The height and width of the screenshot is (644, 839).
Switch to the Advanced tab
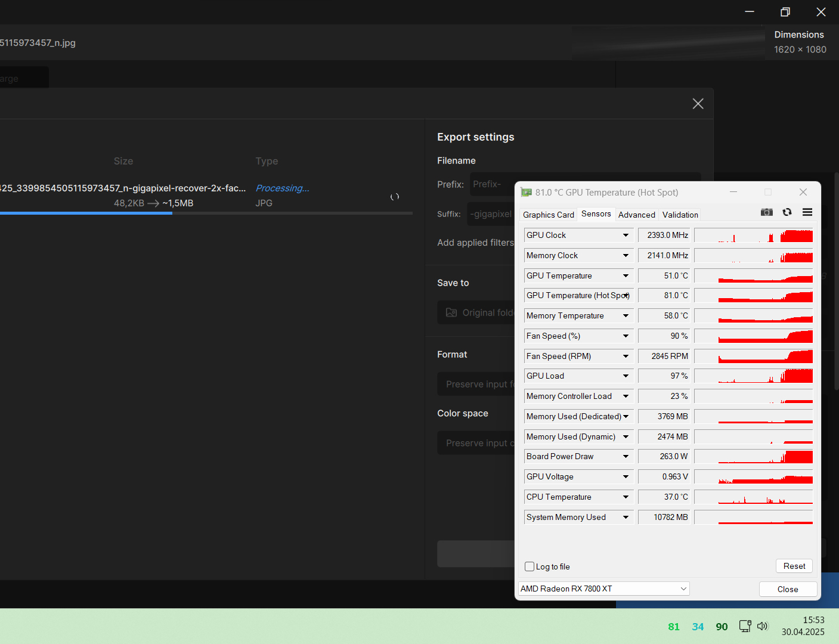point(637,215)
